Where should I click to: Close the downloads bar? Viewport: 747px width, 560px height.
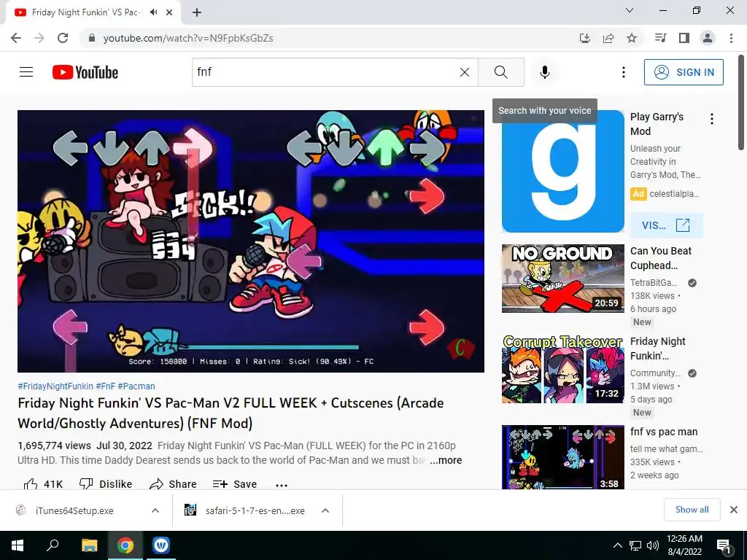(734, 510)
